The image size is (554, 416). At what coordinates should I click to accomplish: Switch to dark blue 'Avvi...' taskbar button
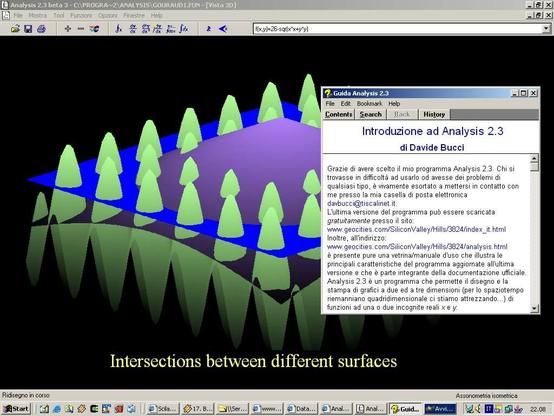440,409
